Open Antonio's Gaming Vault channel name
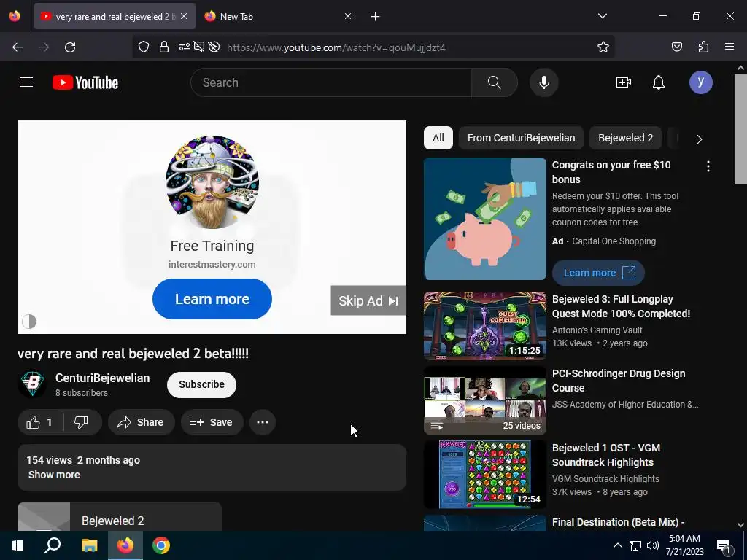 click(597, 330)
